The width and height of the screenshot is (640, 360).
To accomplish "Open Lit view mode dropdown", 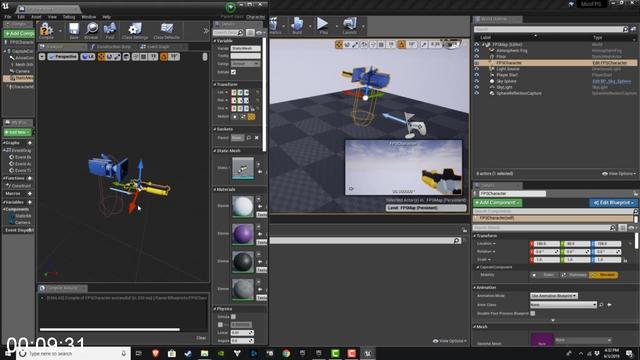I will (x=88, y=57).
